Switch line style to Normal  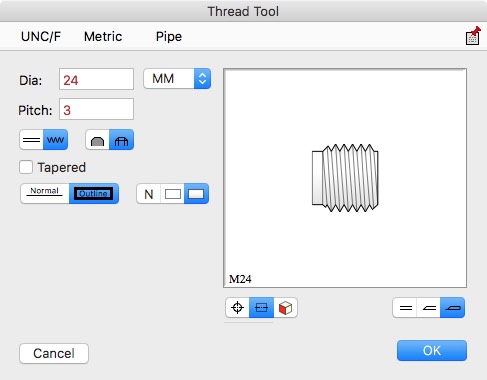[x=45, y=193]
